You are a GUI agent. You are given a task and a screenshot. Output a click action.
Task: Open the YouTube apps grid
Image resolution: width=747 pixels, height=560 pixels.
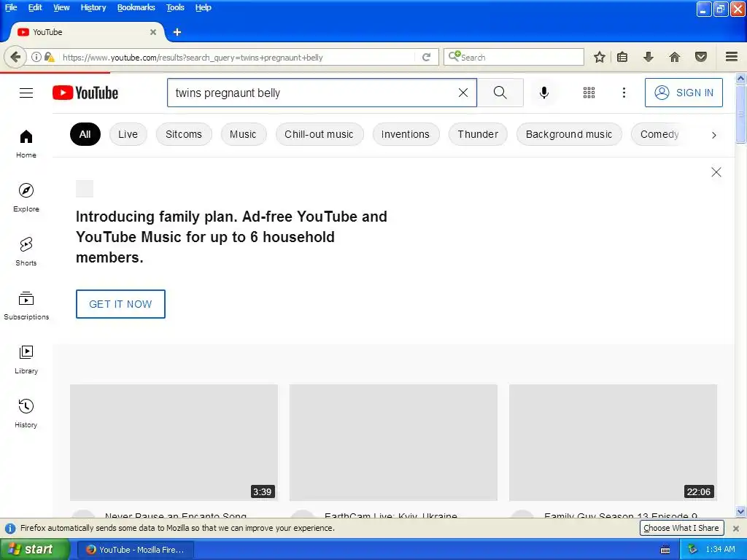[x=589, y=93]
